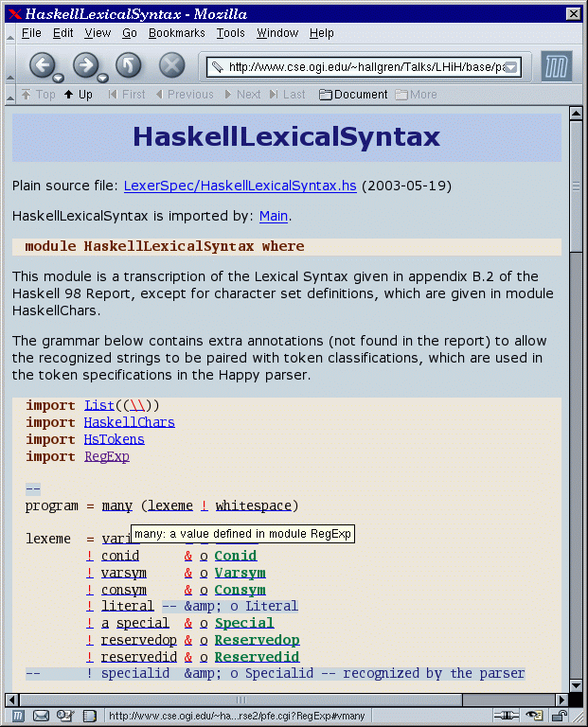Click the security padlock icon
Screen dimensions: 588x727
559,716
